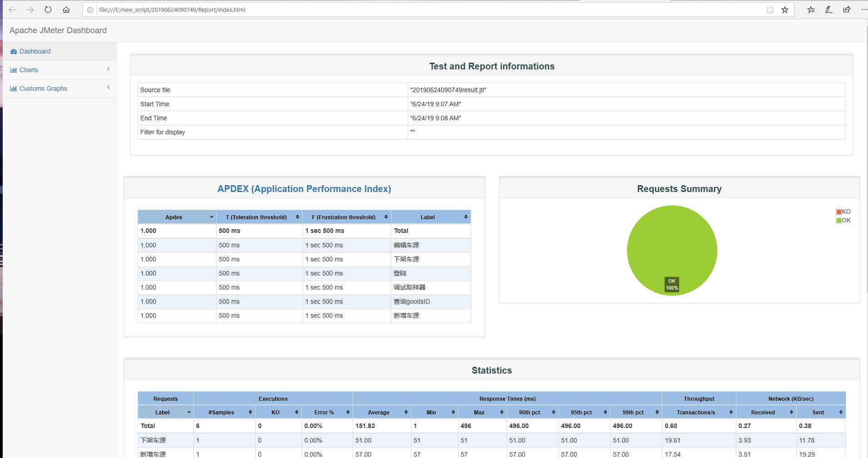868x458 pixels.
Task: Click the Filter for display row label
Action: 163,132
